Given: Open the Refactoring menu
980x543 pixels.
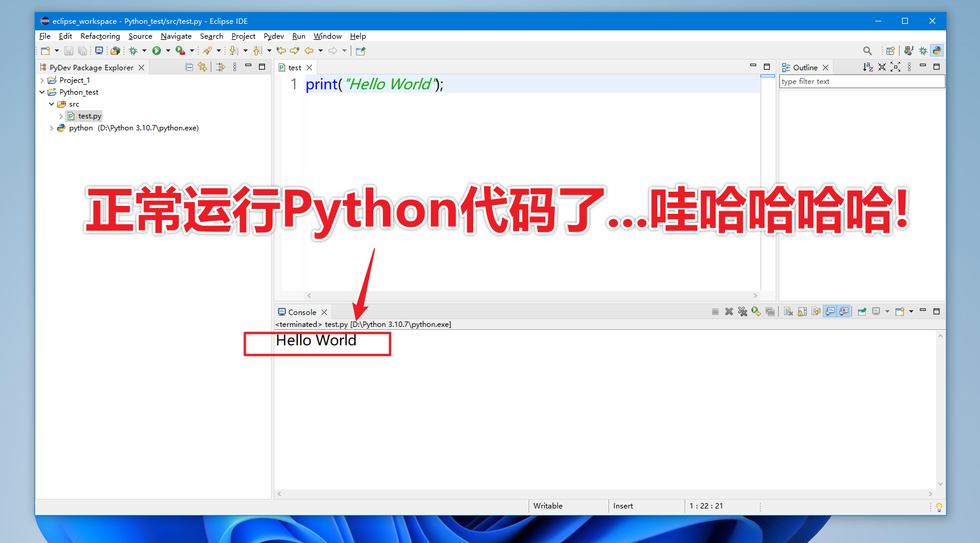Looking at the screenshot, I should click(100, 36).
